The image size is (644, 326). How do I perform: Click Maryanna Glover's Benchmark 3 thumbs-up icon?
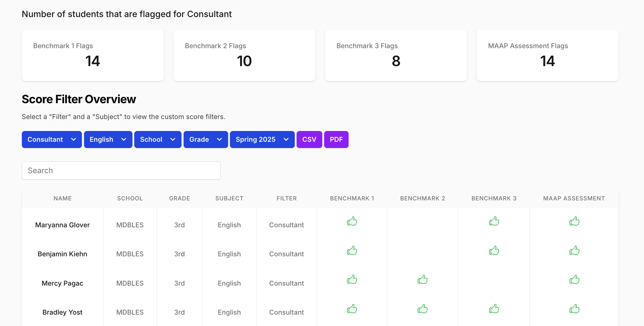pyautogui.click(x=494, y=222)
